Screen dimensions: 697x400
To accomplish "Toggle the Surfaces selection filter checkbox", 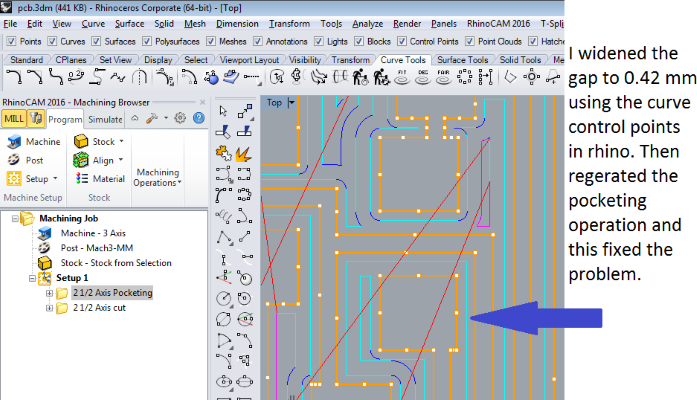I will pos(96,41).
